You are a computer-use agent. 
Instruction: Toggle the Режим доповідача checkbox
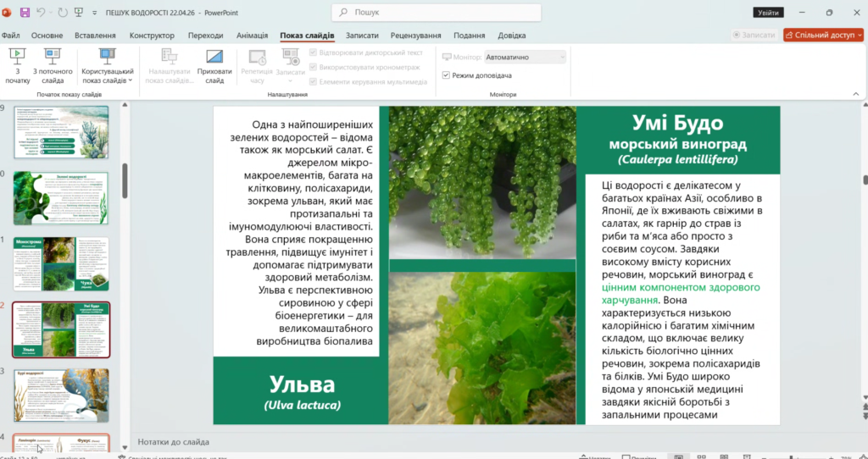point(447,75)
